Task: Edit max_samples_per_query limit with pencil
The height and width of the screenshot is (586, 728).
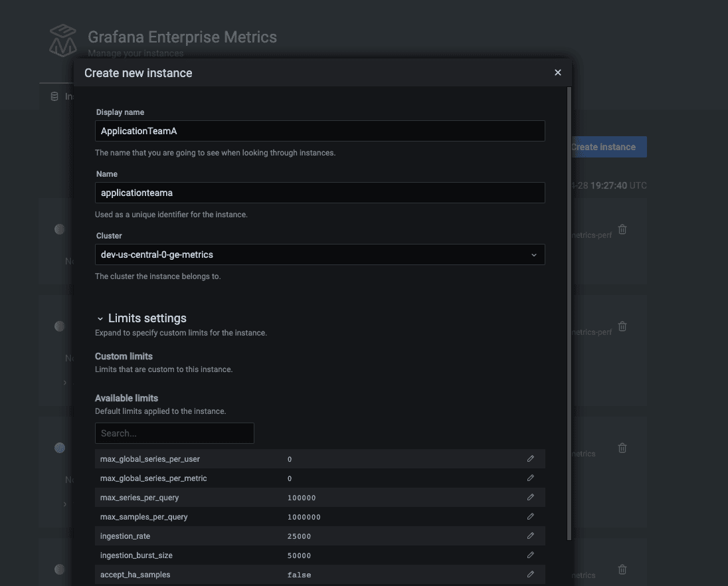Action: click(x=530, y=516)
